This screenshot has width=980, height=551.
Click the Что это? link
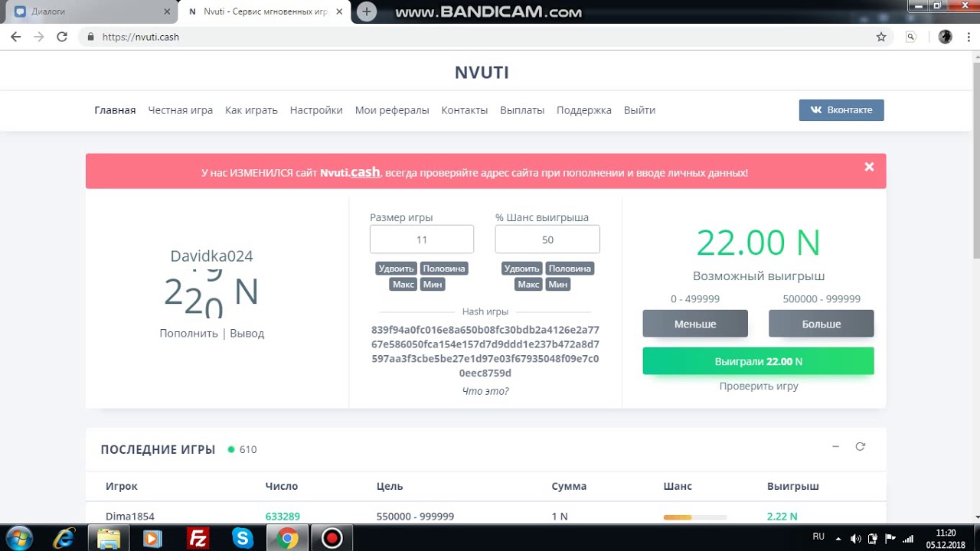point(485,391)
